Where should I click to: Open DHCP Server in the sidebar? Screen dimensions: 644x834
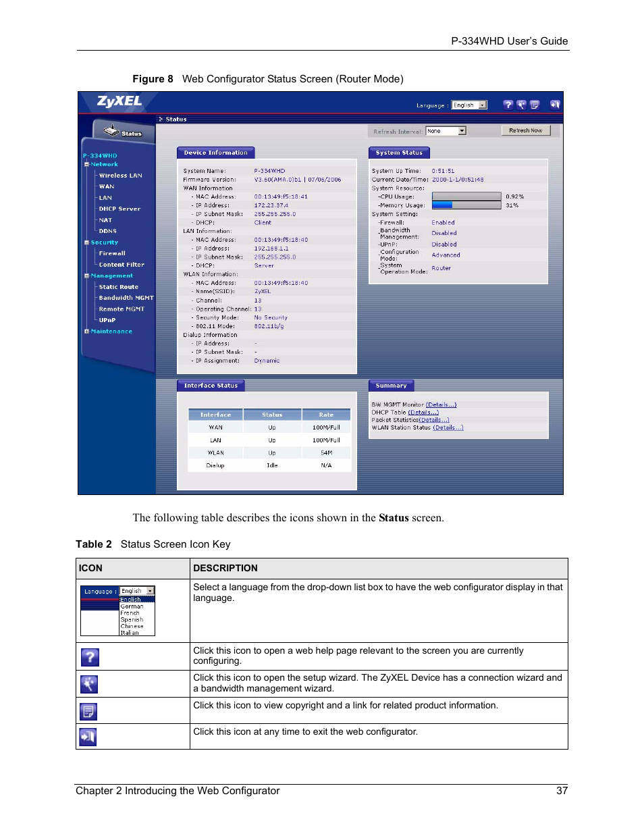point(119,209)
